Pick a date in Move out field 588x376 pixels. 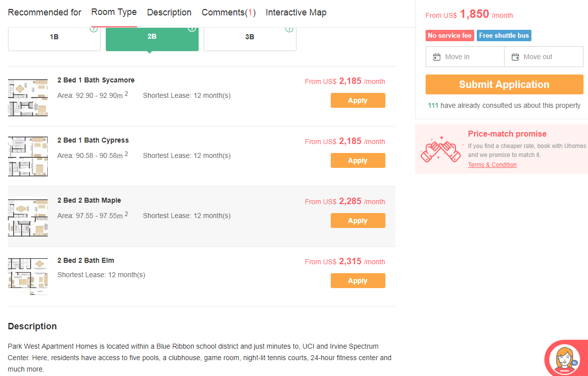click(x=544, y=57)
